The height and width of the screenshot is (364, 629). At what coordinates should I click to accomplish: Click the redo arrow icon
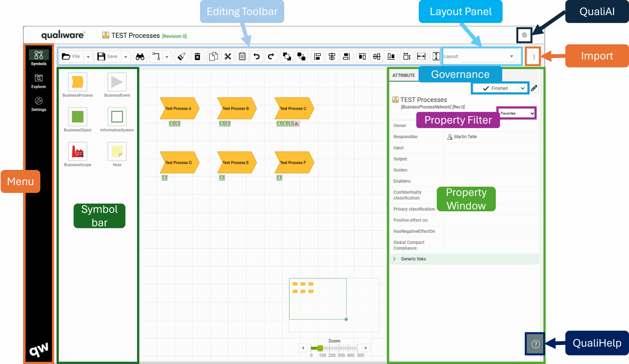pos(271,57)
